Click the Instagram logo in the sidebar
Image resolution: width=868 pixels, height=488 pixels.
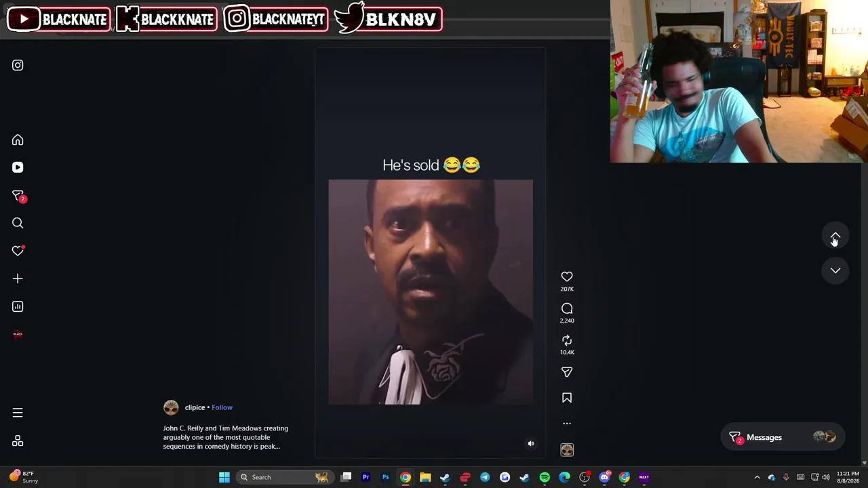pyautogui.click(x=18, y=65)
